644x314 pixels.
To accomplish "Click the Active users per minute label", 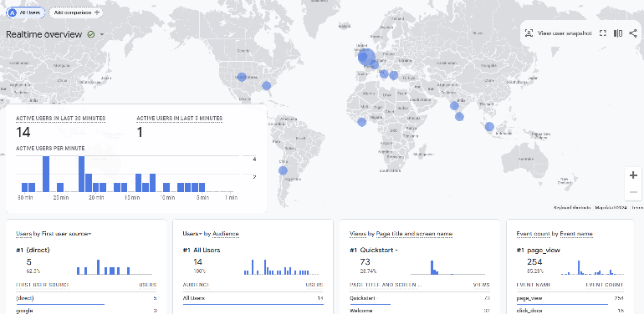I will coord(50,149).
